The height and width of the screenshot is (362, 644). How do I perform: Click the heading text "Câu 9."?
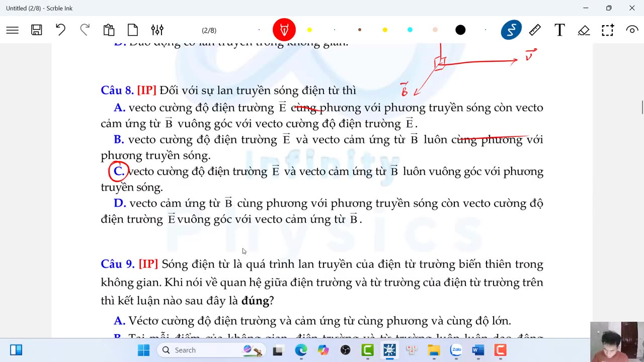[118, 264]
